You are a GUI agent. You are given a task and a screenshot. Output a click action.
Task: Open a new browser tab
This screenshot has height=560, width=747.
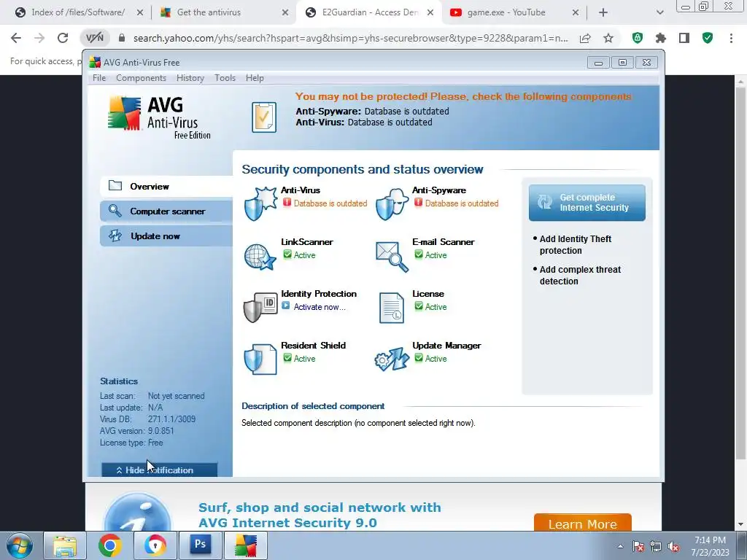[x=603, y=12]
